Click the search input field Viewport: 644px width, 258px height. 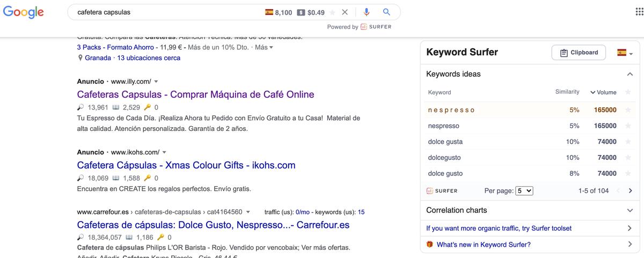(161, 12)
